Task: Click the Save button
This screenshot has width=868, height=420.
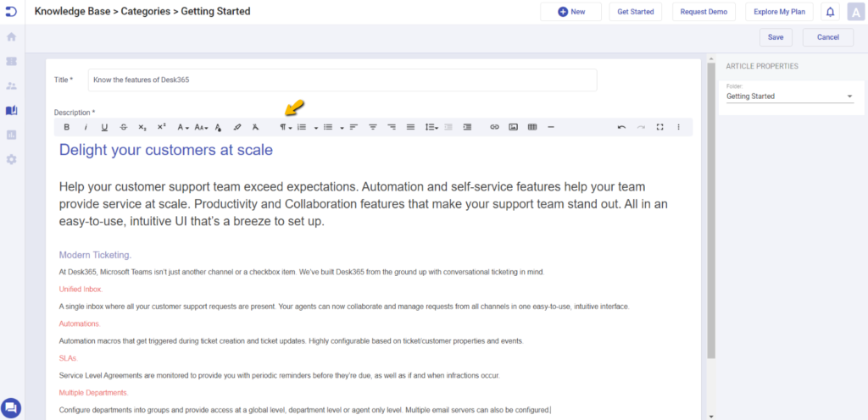Action: [776, 37]
